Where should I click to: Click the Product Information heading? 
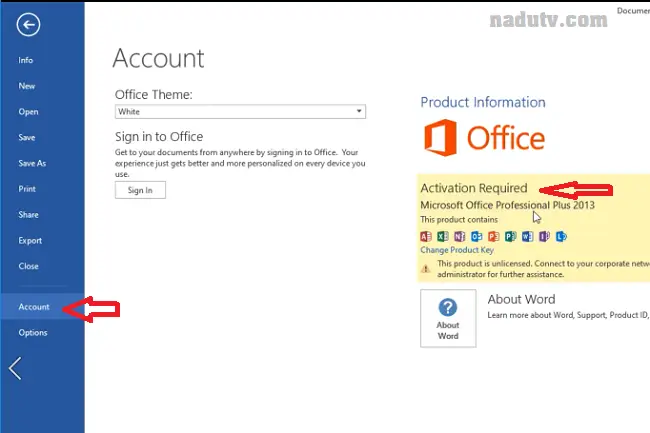[483, 102]
